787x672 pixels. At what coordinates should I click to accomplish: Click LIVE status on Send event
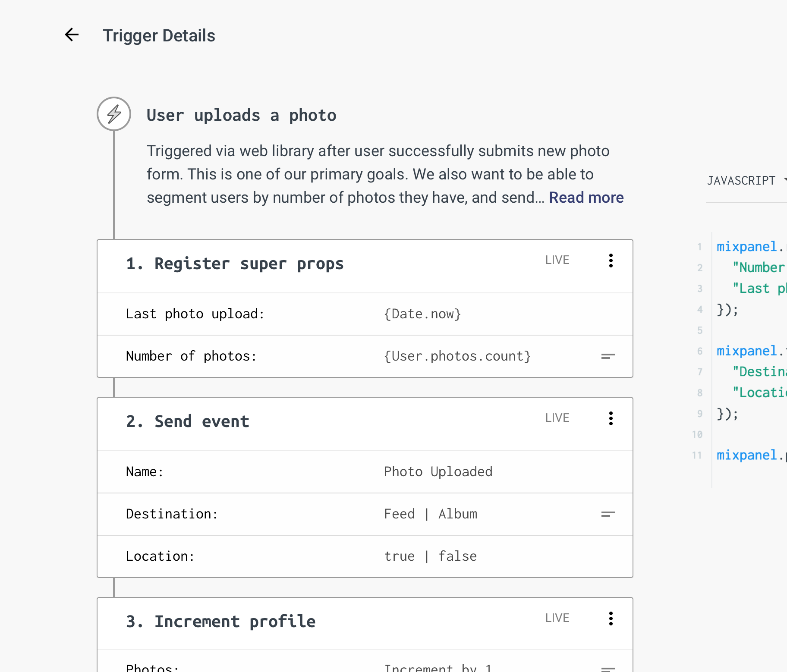pyautogui.click(x=557, y=418)
